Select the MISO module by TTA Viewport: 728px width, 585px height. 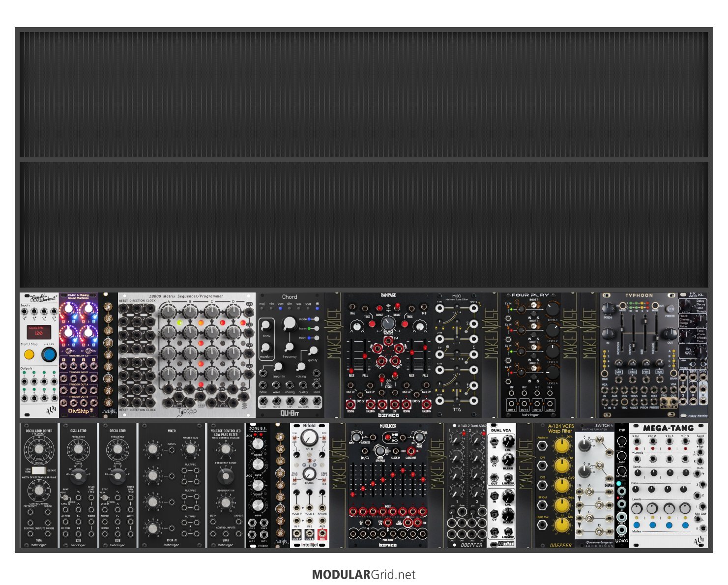pos(457,355)
